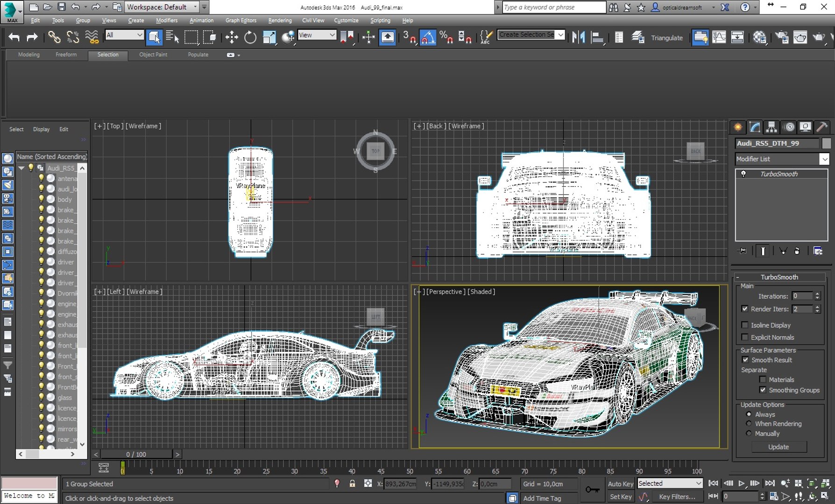
Task: Click the Select and Link chain icon
Action: (54, 37)
